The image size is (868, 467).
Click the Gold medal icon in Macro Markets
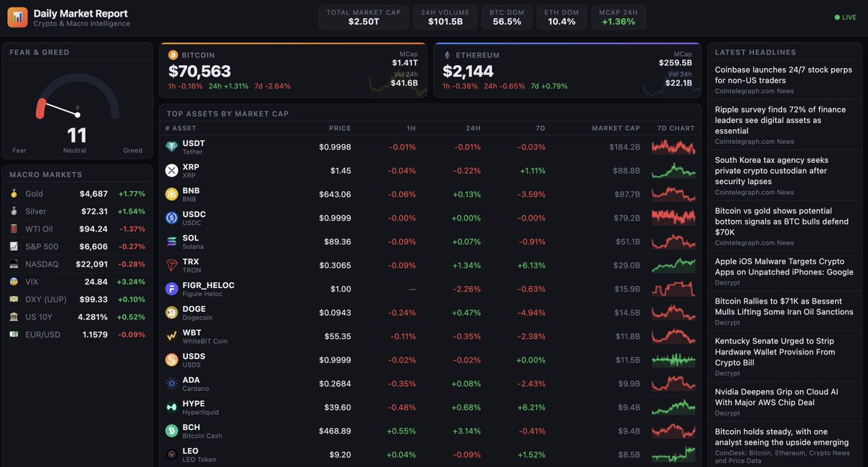pyautogui.click(x=14, y=194)
